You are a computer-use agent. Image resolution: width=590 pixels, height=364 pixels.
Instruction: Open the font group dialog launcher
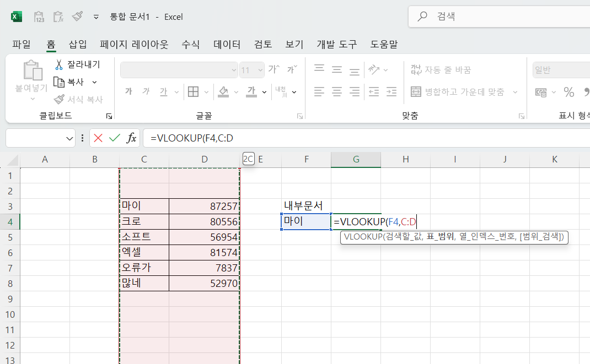(x=300, y=116)
